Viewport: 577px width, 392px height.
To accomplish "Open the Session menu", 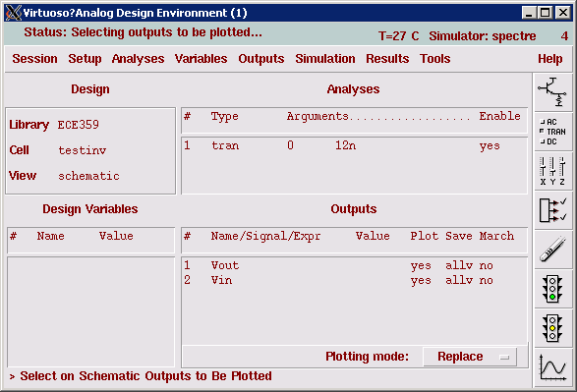I will pyautogui.click(x=35, y=59).
